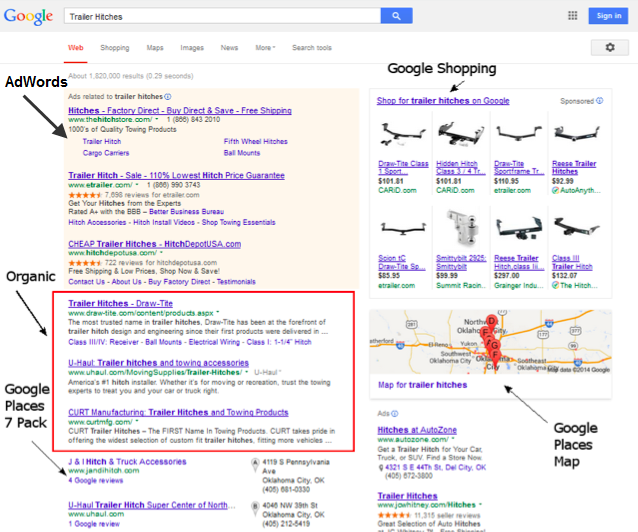Open Cargo Carriers sitelink
Viewport: 638px width, 532px height.
106,153
